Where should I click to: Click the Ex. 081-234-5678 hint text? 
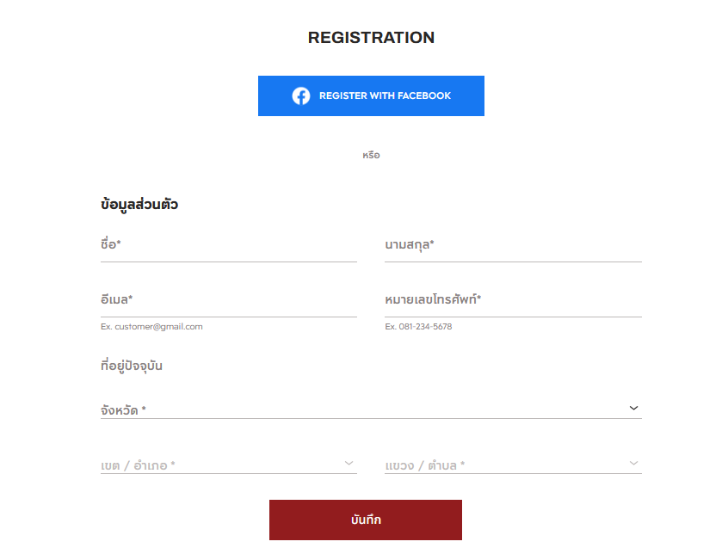418,327
